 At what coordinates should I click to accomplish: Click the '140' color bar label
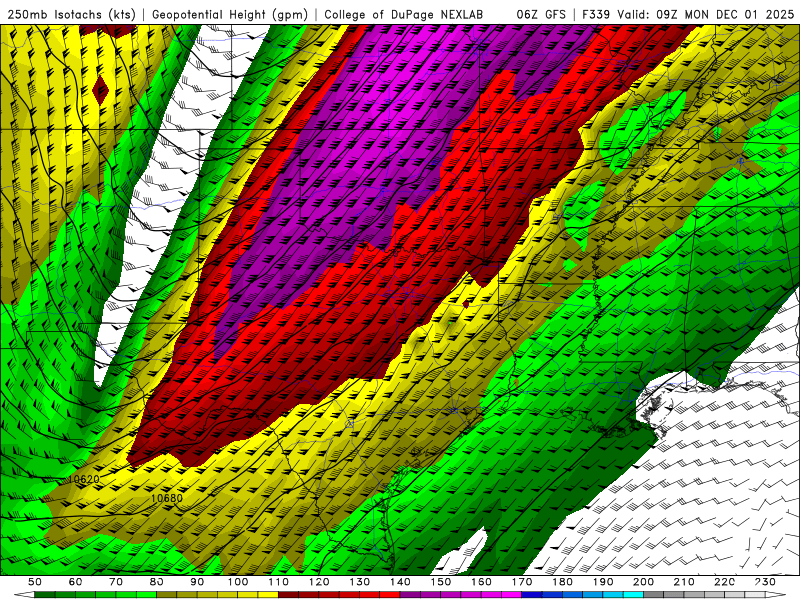coord(400,582)
